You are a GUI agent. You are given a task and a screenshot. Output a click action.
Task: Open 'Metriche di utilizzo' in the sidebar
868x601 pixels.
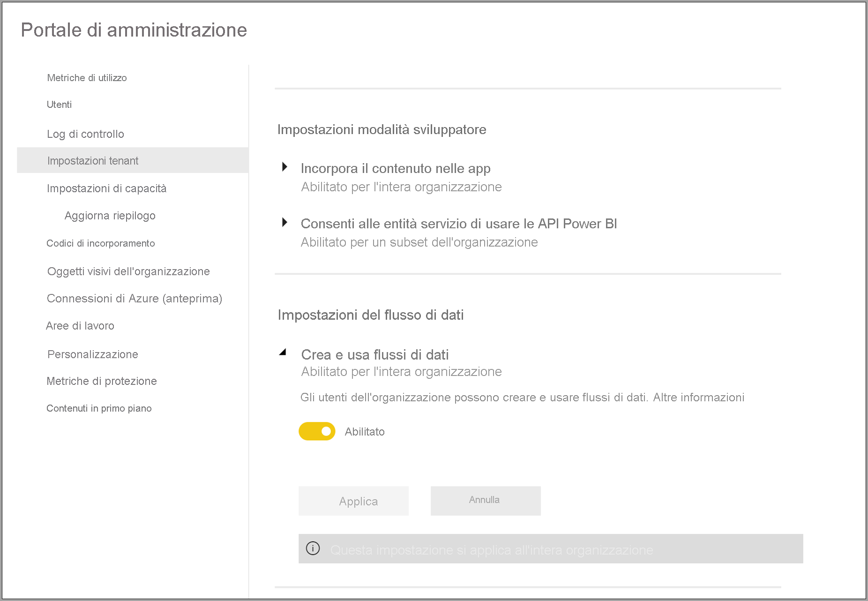87,77
